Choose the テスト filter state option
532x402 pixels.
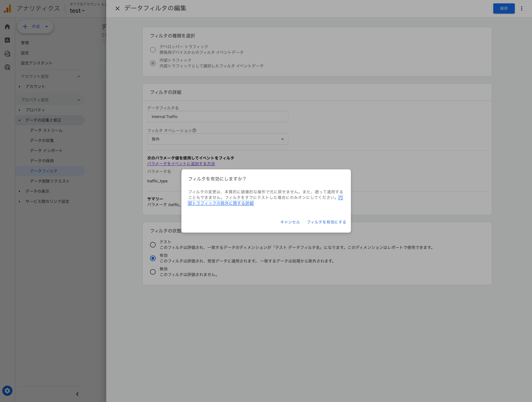coord(153,245)
